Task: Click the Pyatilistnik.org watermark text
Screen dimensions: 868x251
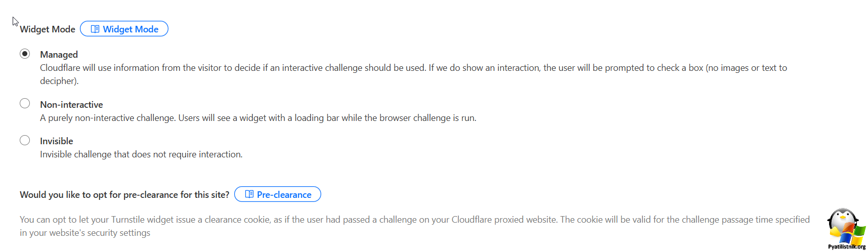Action: click(x=847, y=247)
